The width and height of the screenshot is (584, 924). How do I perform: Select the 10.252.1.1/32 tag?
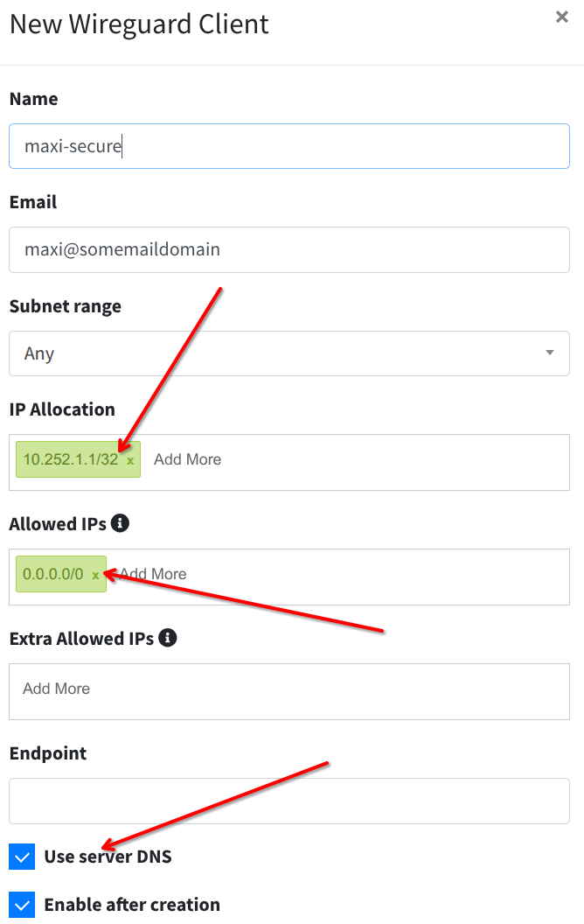[71, 459]
